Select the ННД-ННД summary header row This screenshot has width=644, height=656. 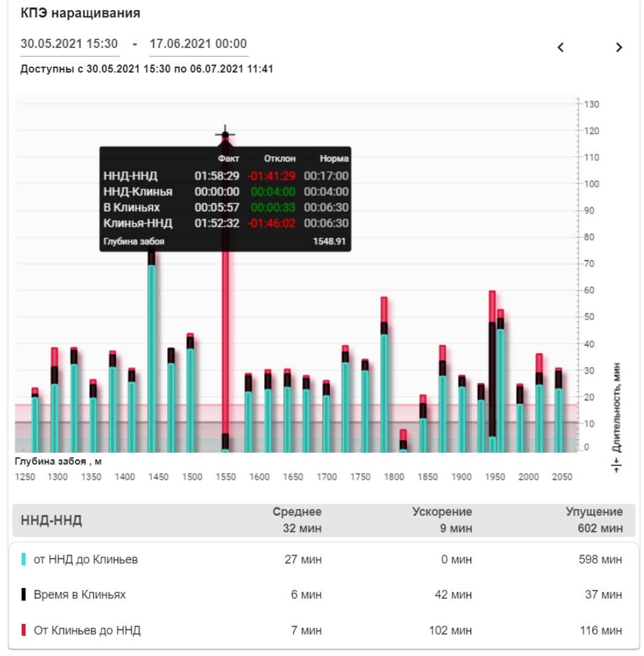(x=323, y=521)
